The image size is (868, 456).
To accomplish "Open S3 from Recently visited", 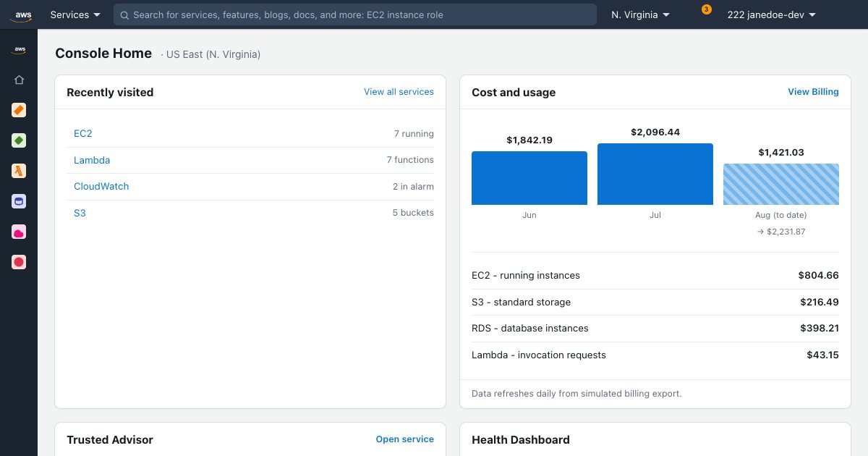I will 80,213.
